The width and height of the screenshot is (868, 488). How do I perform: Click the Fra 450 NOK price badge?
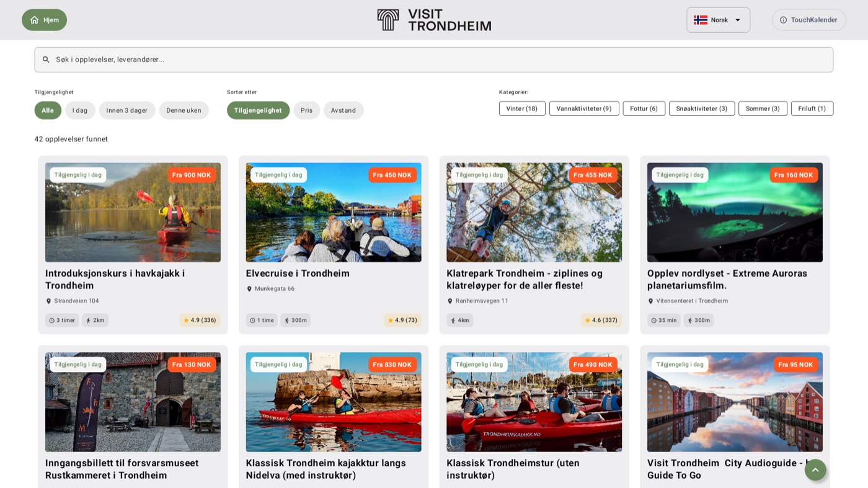pos(392,175)
